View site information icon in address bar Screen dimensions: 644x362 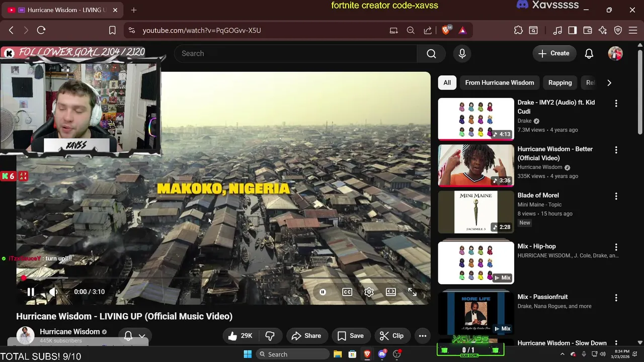point(132,30)
